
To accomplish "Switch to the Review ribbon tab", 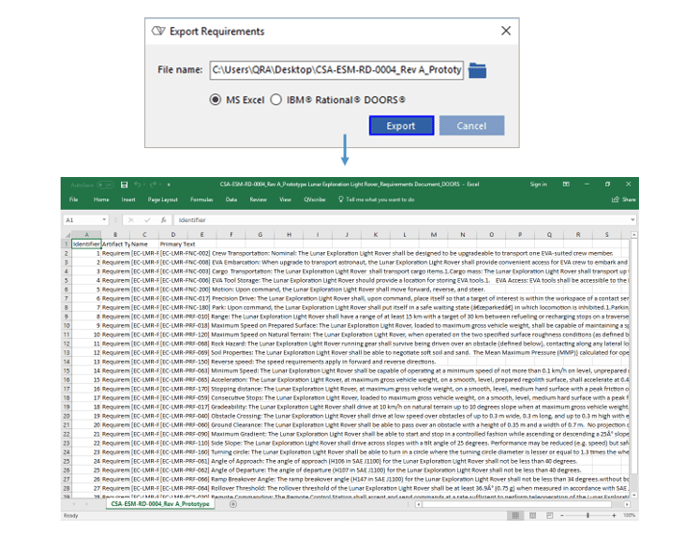I will coord(258,200).
